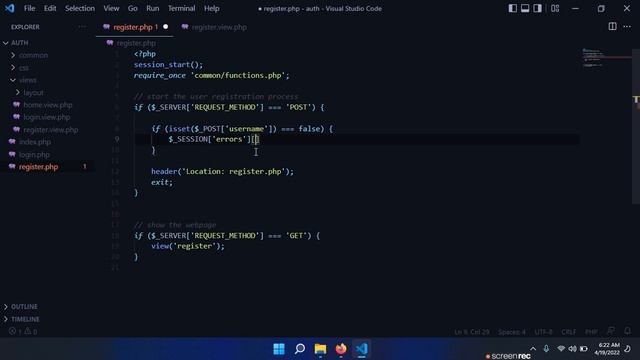This screenshot has height=360, width=640.
Task: Toggle the bottom panel layout icon
Action: coord(525,8)
